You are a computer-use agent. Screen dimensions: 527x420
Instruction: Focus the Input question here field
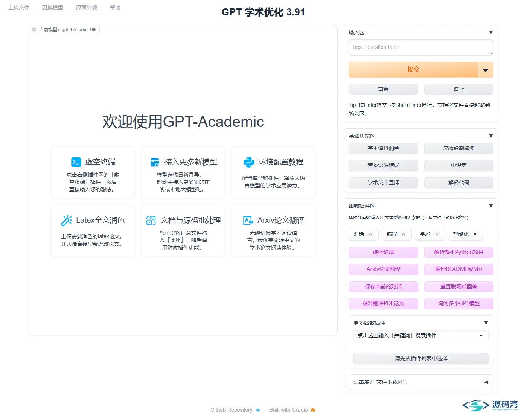point(421,47)
